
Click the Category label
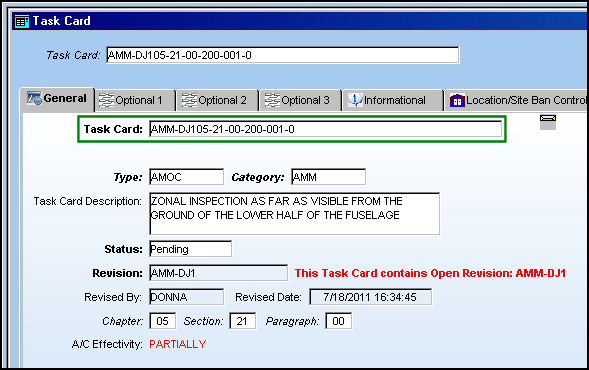coord(258,177)
